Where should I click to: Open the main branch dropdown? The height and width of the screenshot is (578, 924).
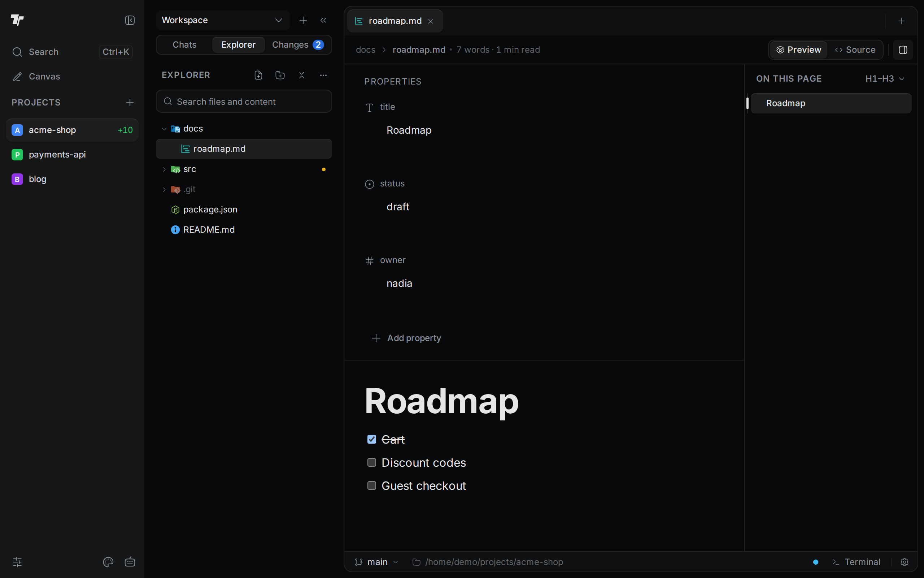click(x=376, y=561)
